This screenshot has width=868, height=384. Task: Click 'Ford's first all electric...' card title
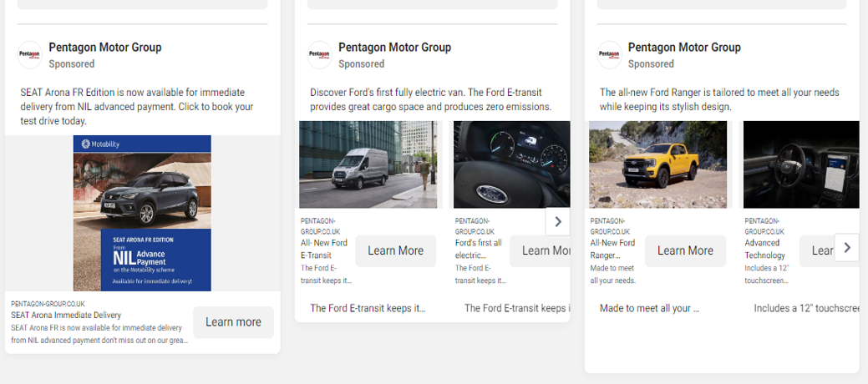pos(479,249)
